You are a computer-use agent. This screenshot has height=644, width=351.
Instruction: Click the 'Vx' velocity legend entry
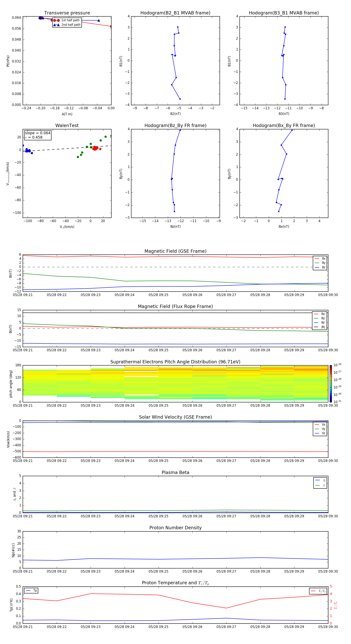pyautogui.click(x=320, y=424)
